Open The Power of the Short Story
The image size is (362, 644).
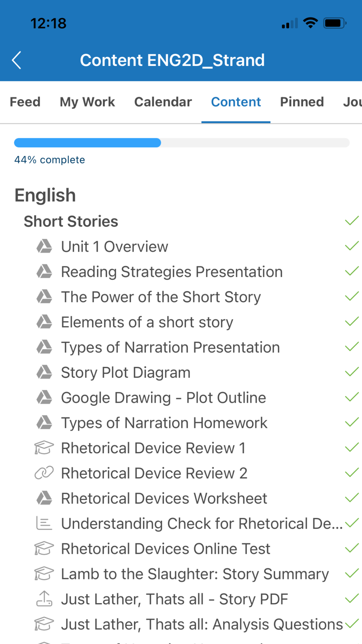(x=161, y=297)
